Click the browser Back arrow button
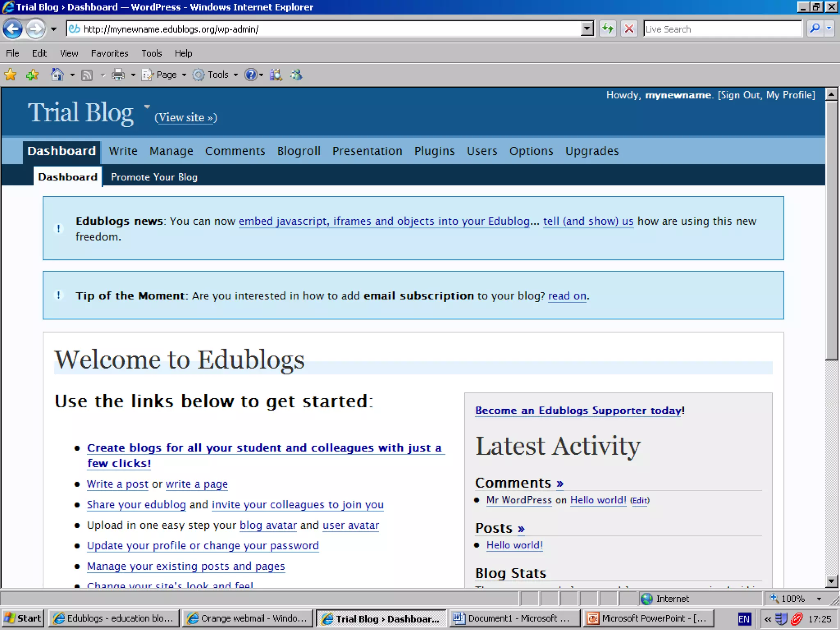840x630 pixels. tap(13, 29)
